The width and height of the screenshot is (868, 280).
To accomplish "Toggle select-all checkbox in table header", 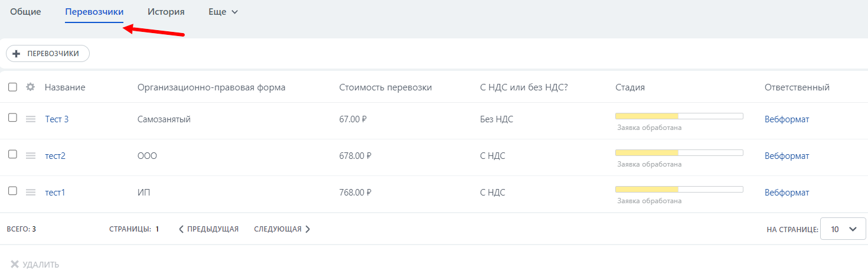I will (x=12, y=87).
